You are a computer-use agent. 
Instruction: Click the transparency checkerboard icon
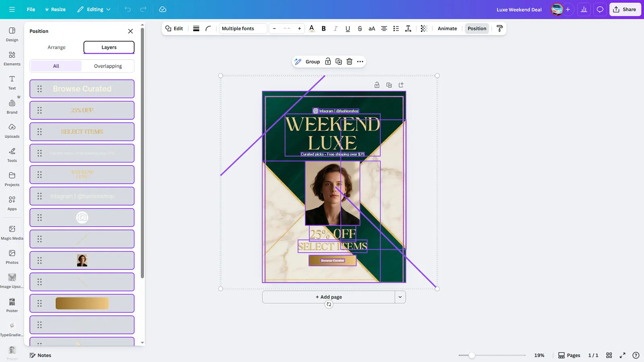click(424, 29)
